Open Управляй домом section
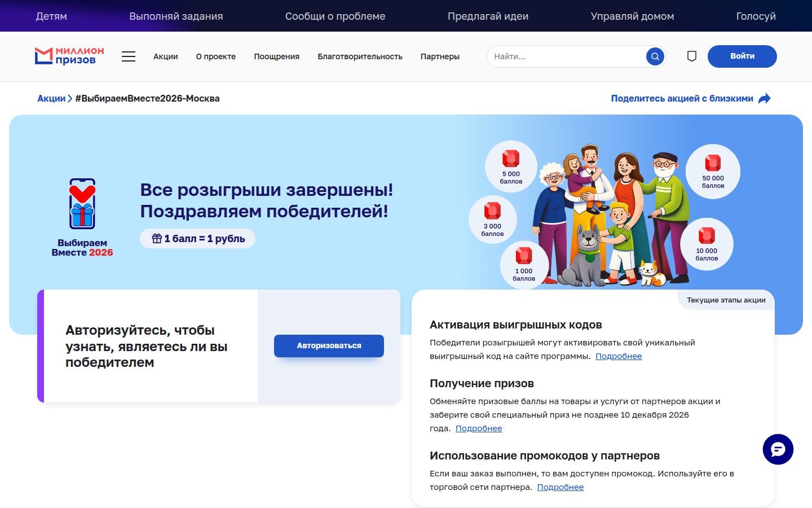The height and width of the screenshot is (508, 812). pyautogui.click(x=633, y=16)
